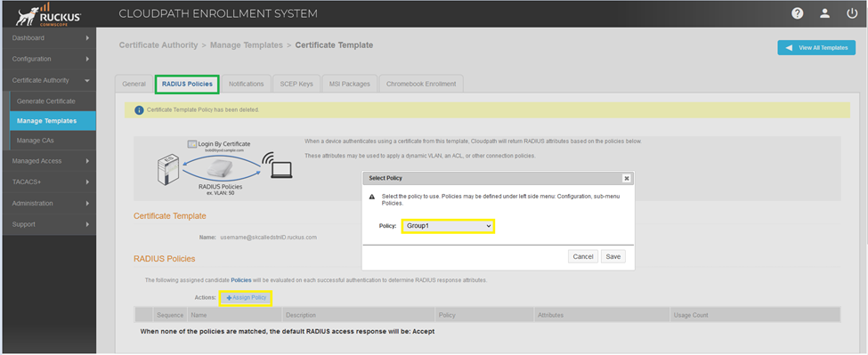Click the template name username@skcalledstnID.ruckus.com
The image size is (868, 355).
pos(269,238)
